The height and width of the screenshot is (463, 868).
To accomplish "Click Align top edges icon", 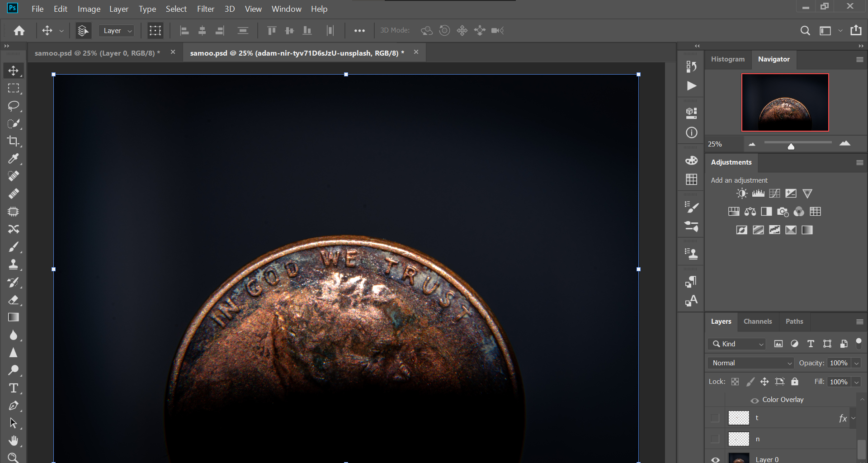I will tap(272, 30).
